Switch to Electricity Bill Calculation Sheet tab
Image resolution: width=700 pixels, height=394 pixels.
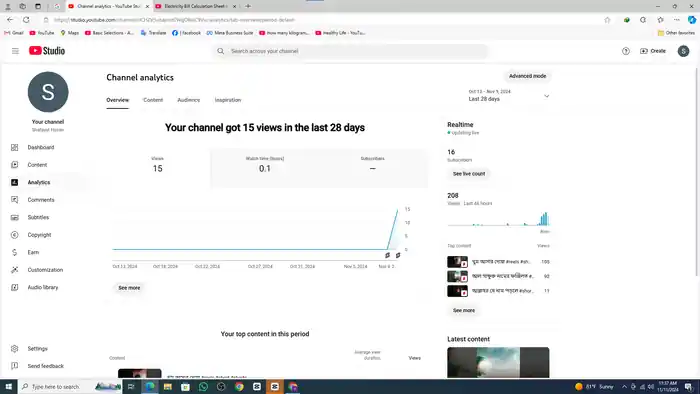click(x=196, y=6)
